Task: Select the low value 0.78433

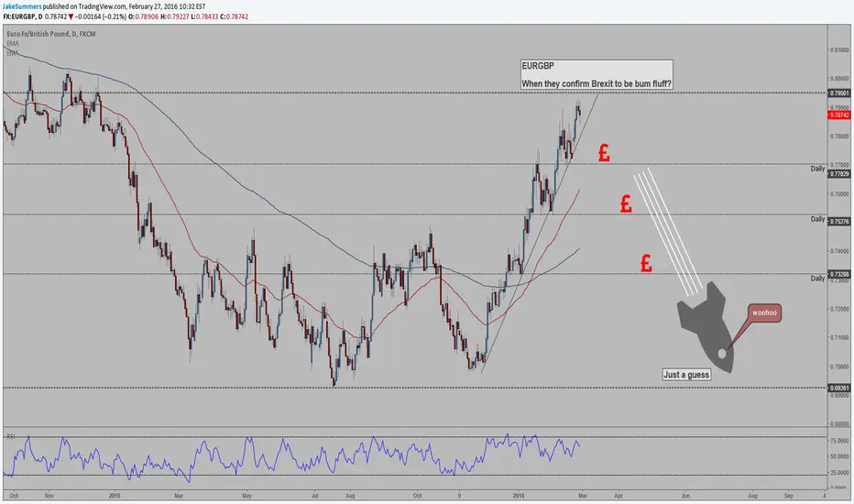Action: [x=207, y=16]
